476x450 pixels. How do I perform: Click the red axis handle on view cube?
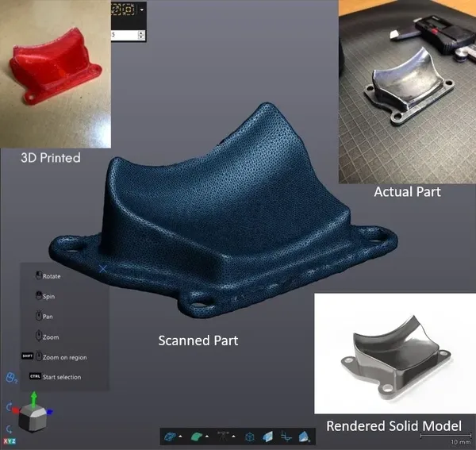pos(16,411)
